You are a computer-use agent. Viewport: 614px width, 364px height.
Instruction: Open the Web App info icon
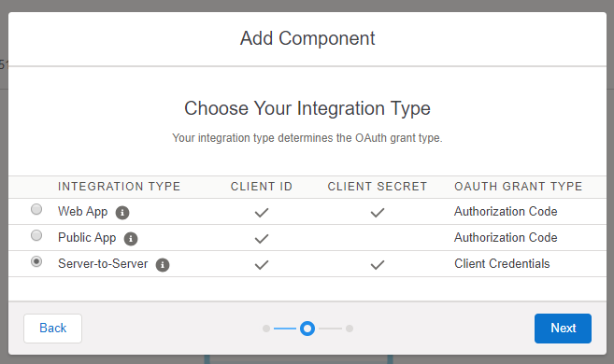click(x=122, y=212)
